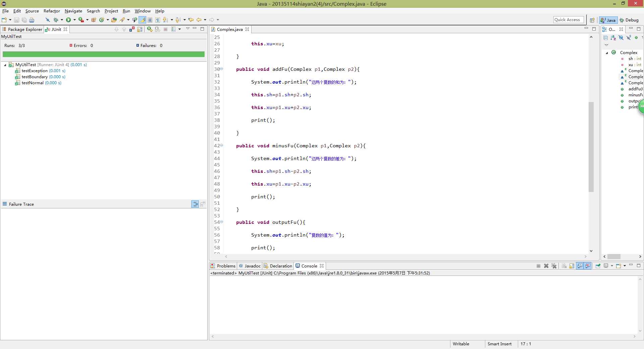Click the Back navigation arrow icon
Viewport: 644px width, 349px height.
coord(199,20)
